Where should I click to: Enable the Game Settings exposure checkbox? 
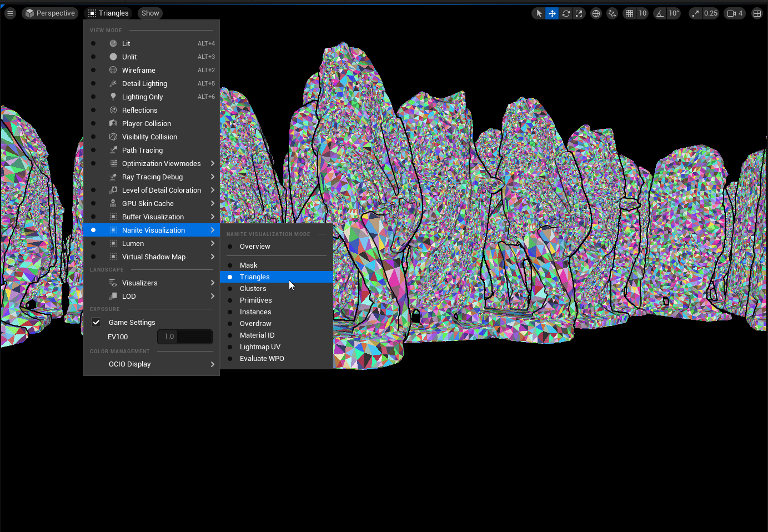click(x=96, y=322)
